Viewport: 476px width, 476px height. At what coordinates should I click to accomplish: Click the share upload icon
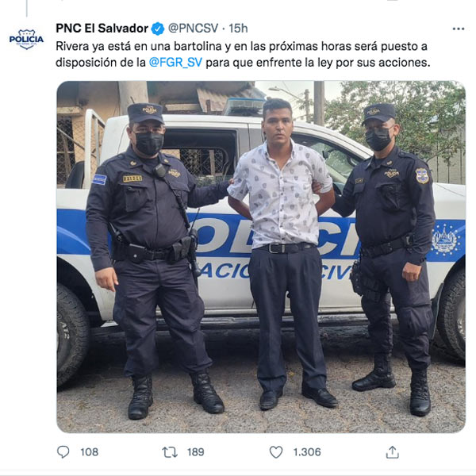pos(392,452)
